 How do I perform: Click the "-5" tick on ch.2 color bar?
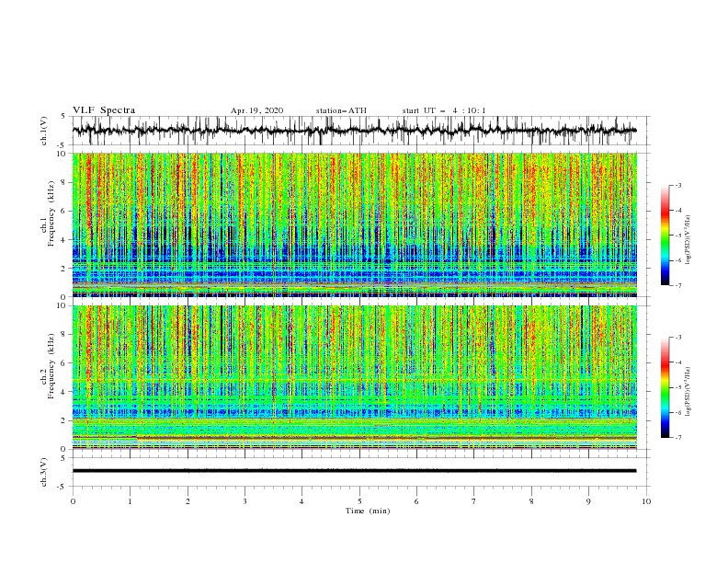(677, 388)
